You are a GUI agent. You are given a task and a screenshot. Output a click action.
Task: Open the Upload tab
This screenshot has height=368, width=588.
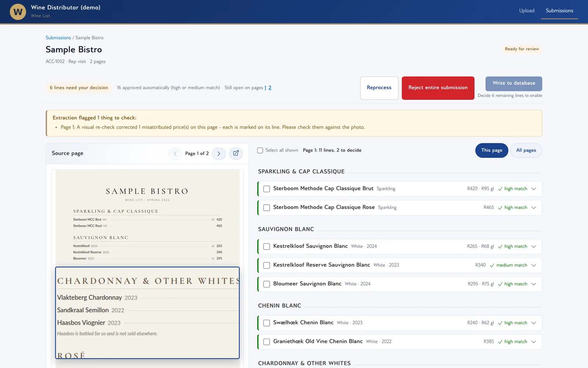(x=527, y=11)
